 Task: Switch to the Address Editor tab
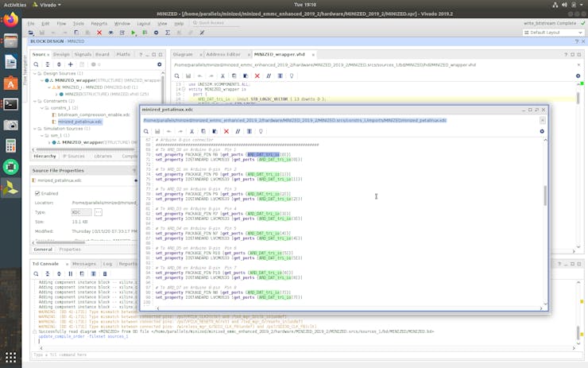coord(222,54)
